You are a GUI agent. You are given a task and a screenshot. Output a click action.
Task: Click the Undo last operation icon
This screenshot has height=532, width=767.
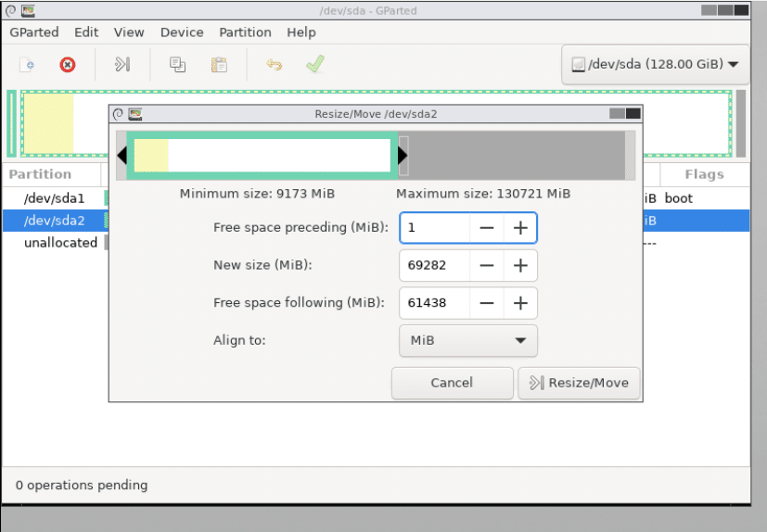click(x=274, y=65)
